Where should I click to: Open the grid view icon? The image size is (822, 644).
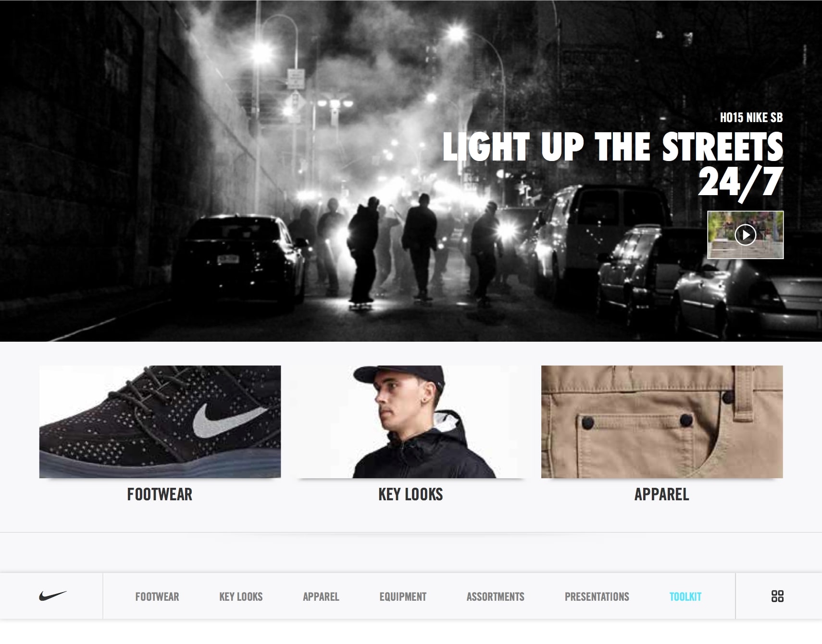pos(777,596)
